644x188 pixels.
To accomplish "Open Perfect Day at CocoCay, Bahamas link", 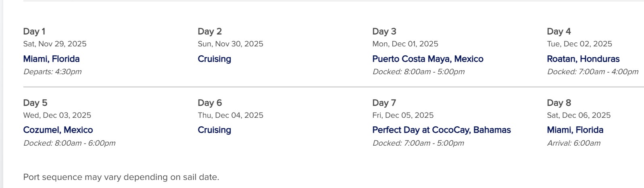I will (441, 130).
